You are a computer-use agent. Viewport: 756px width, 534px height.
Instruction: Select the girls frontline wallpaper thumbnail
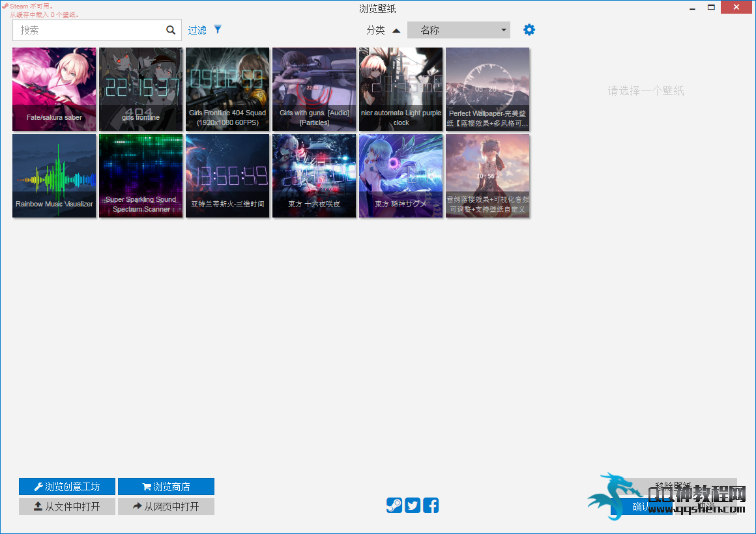pos(141,89)
